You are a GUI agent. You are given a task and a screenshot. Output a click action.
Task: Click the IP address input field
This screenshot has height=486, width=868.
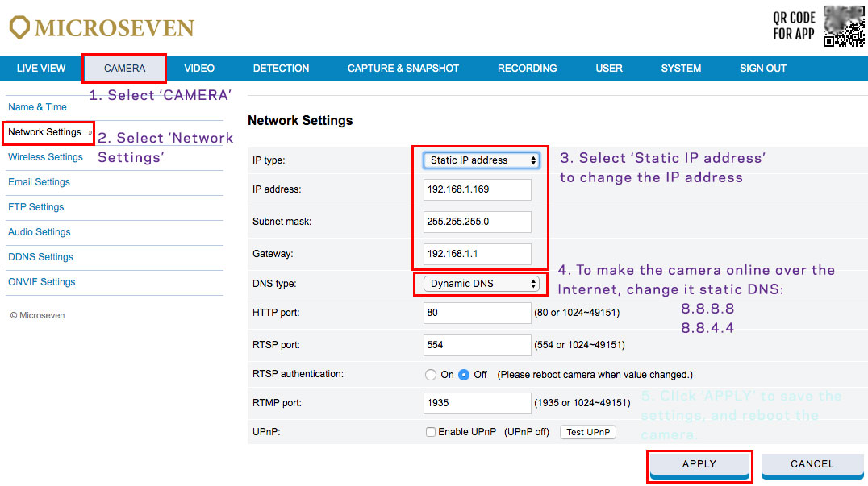(477, 189)
